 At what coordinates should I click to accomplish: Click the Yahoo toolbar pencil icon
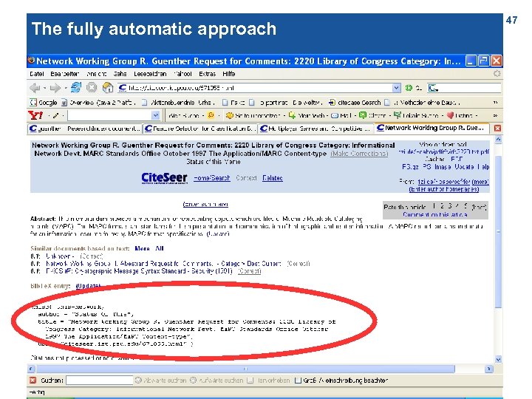coord(56,116)
